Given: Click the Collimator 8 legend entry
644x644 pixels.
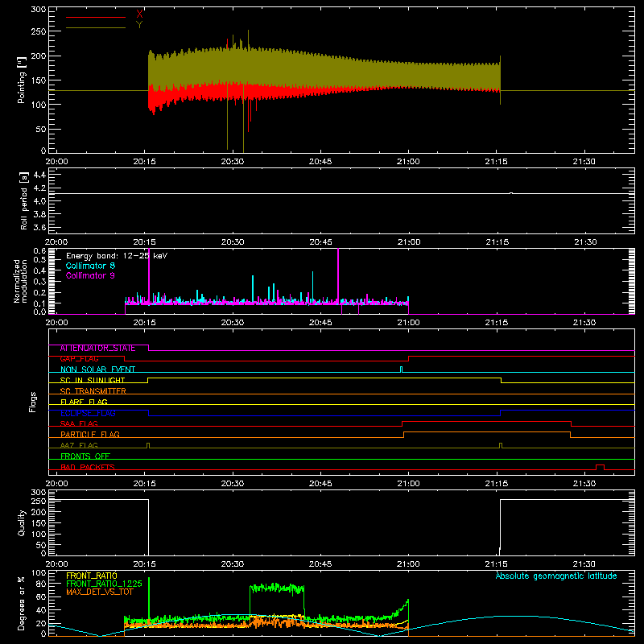Looking at the screenshot, I should (x=90, y=266).
